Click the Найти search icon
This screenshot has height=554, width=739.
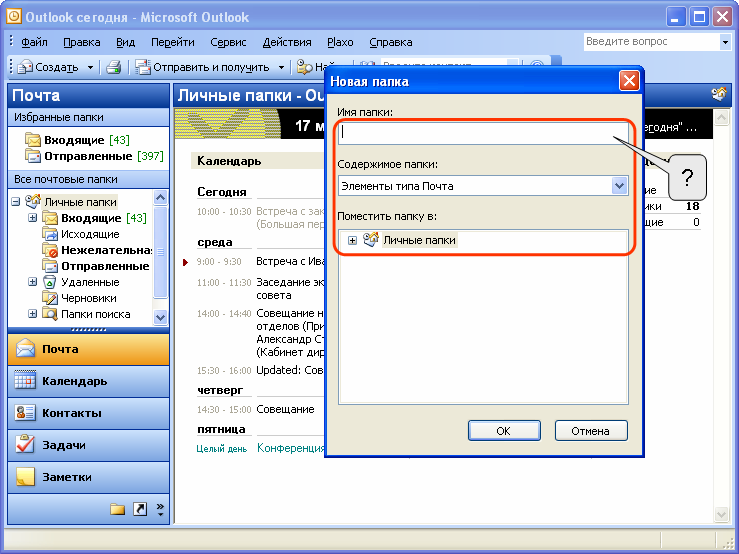click(x=304, y=67)
